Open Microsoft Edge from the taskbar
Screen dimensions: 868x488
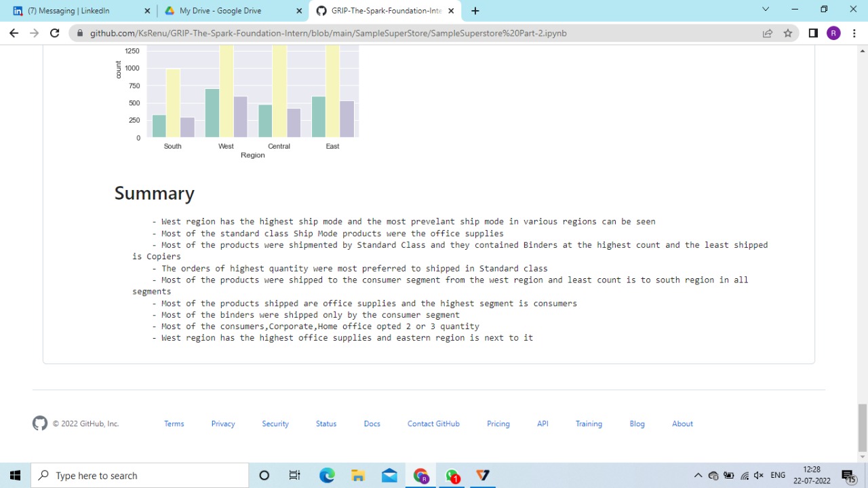(327, 475)
